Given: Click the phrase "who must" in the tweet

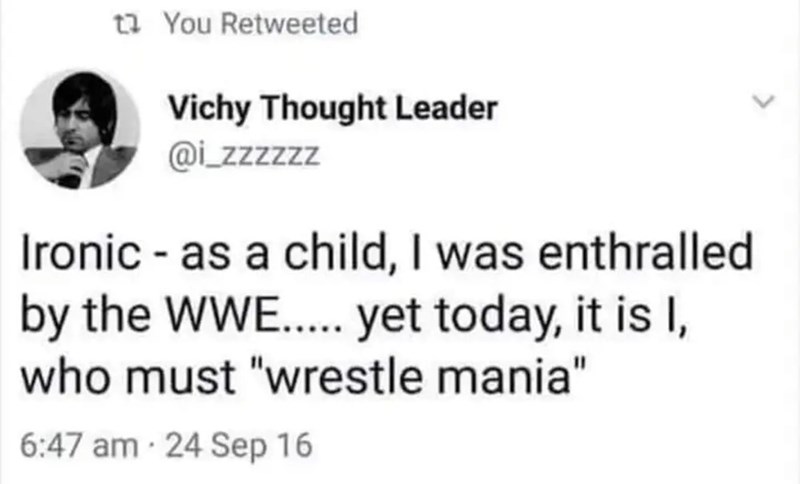Looking at the screenshot, I should (138, 379).
